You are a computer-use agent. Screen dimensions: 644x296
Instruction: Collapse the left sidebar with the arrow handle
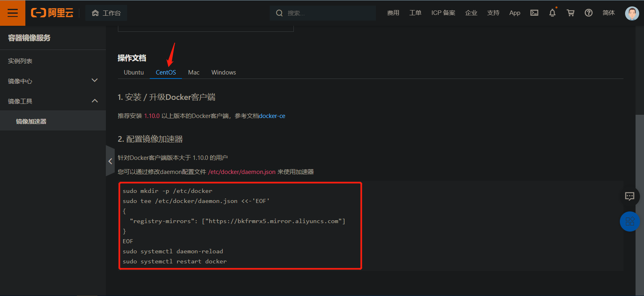[x=110, y=161]
